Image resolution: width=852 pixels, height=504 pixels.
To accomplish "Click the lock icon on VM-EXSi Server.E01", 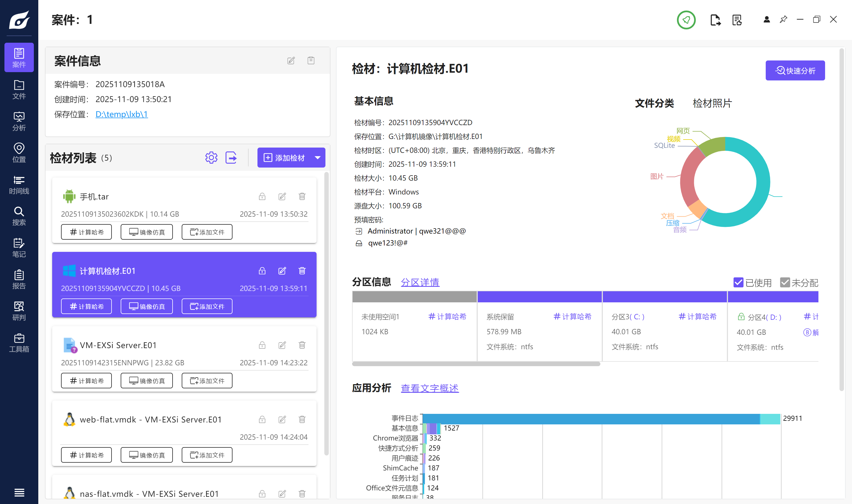I will click(x=262, y=345).
